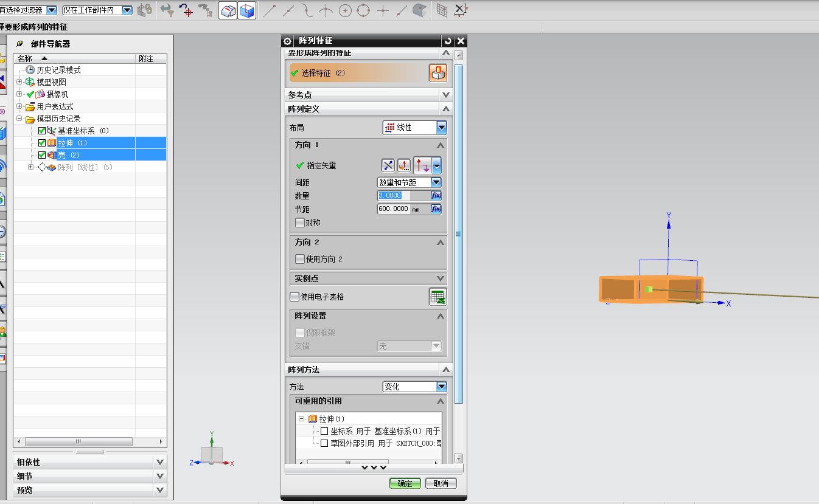Click the select feature icon in Pattern Feature dialog

(x=437, y=73)
